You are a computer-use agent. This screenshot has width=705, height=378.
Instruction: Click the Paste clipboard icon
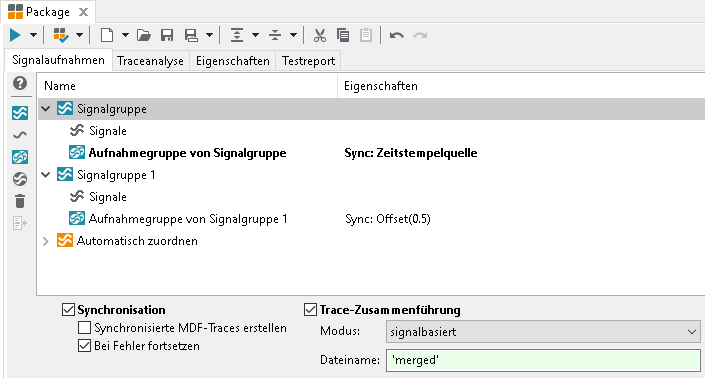[366, 35]
